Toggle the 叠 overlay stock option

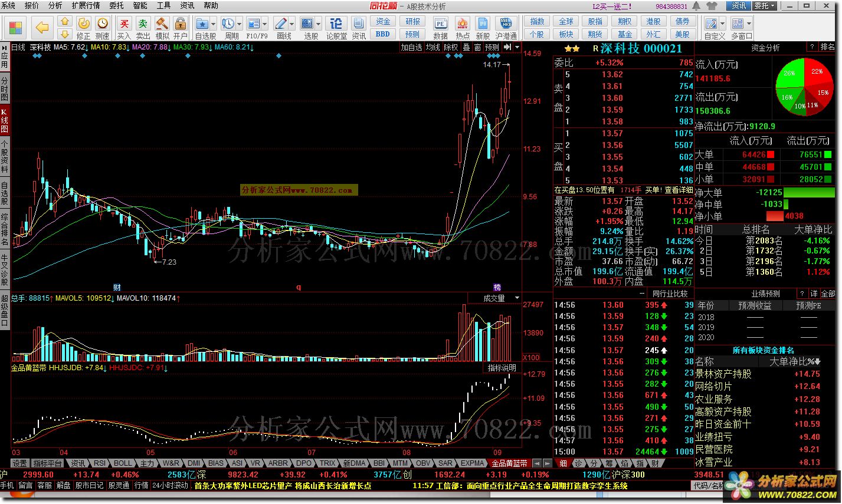click(466, 47)
